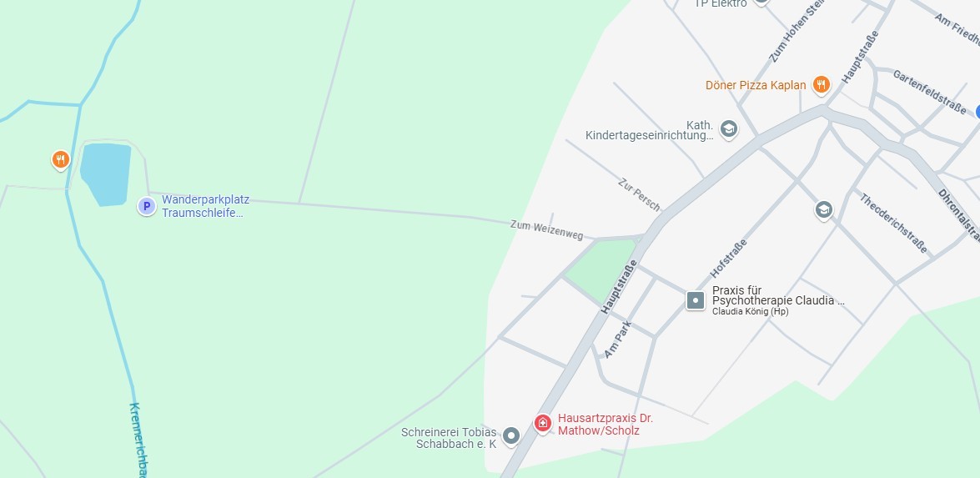980x478 pixels.
Task: Select the restaurant pin beside the pond
Action: [x=61, y=160]
